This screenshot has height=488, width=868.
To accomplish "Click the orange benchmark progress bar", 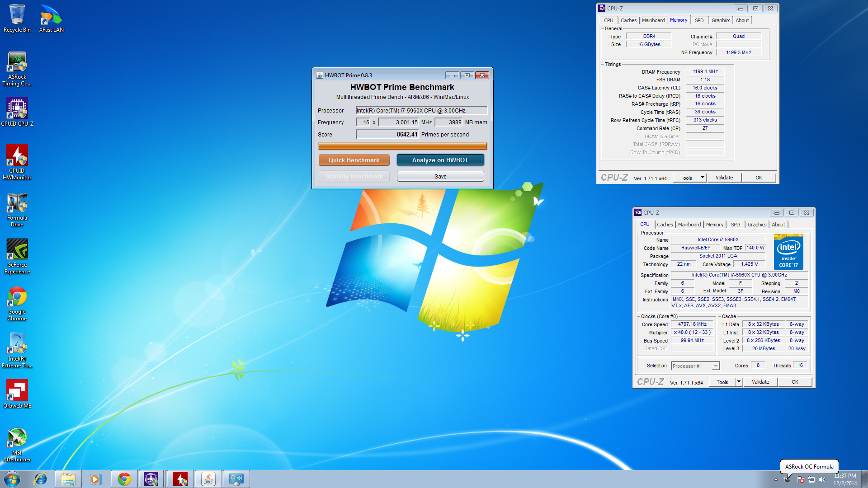I will (x=402, y=146).
